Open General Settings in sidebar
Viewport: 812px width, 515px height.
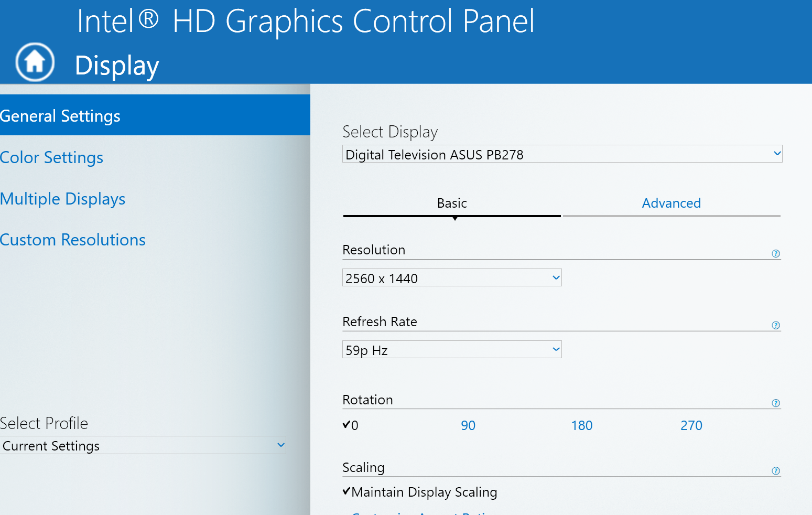(155, 115)
